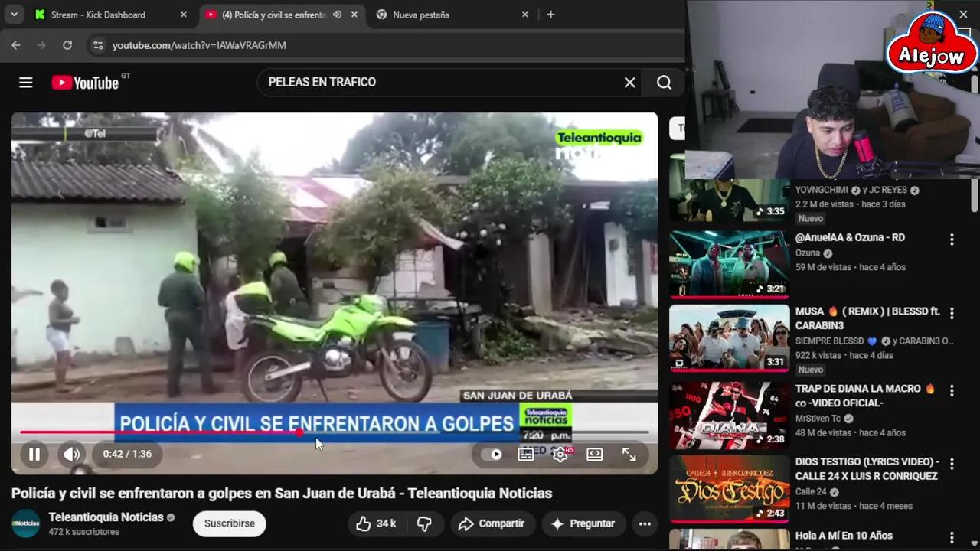Click the Compartir share button
This screenshot has width=980, height=551.
(492, 523)
